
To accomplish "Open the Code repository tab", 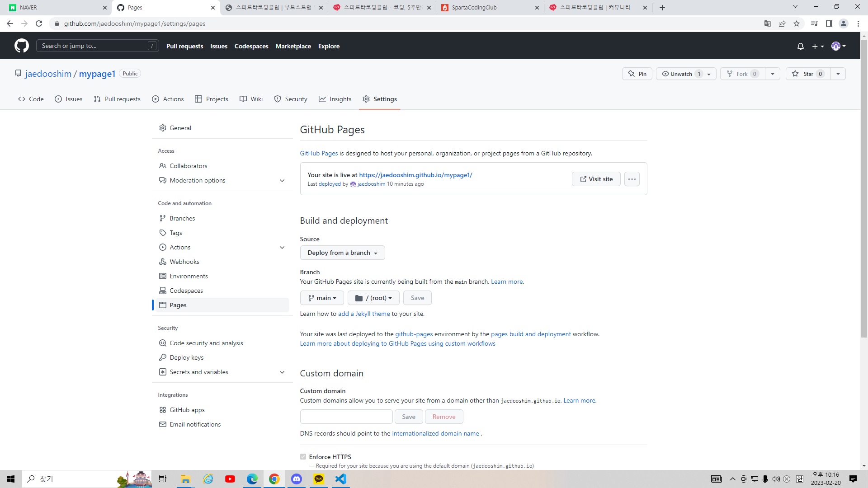I will [x=31, y=99].
